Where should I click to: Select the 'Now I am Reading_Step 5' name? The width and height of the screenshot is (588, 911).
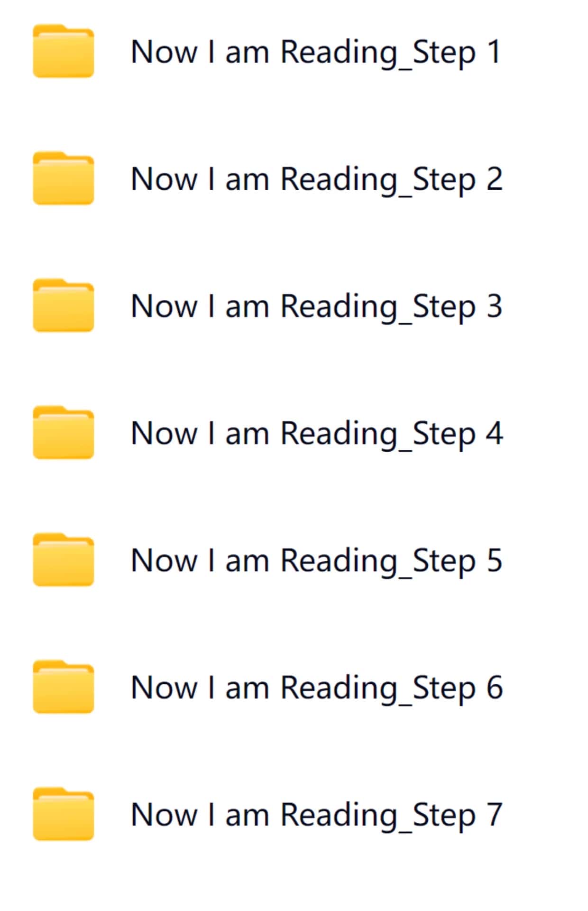tap(316, 561)
